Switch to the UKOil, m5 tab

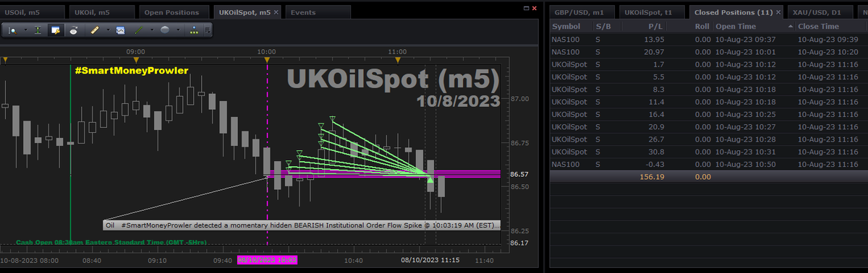coord(103,12)
